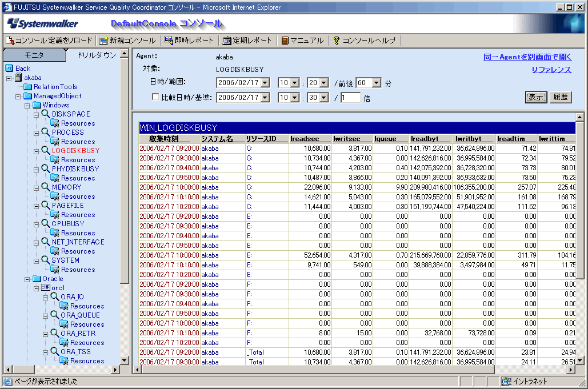
Task: Click the LOGDISKBUSY magnifier icon
Action: point(46,150)
